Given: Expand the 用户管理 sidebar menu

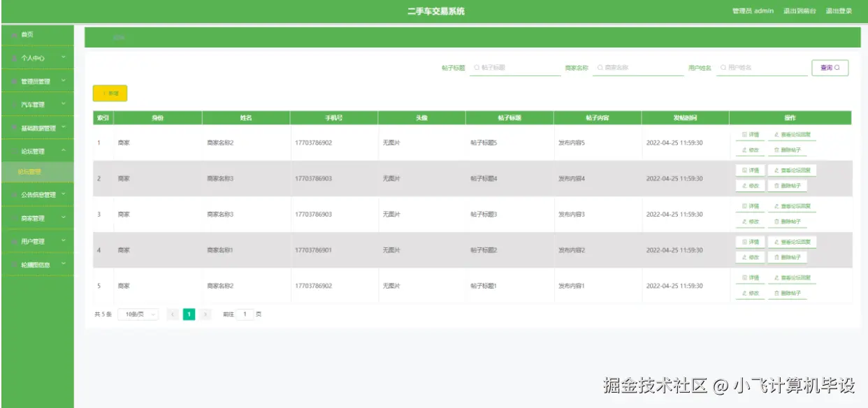Looking at the screenshot, I should pos(37,241).
